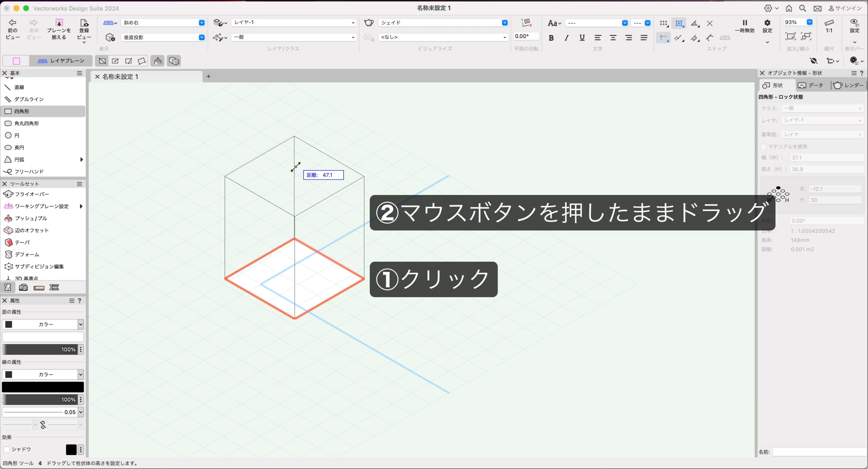Select the 角丸四角形 rounded rectangle tool
The image size is (868, 469).
[x=43, y=124]
